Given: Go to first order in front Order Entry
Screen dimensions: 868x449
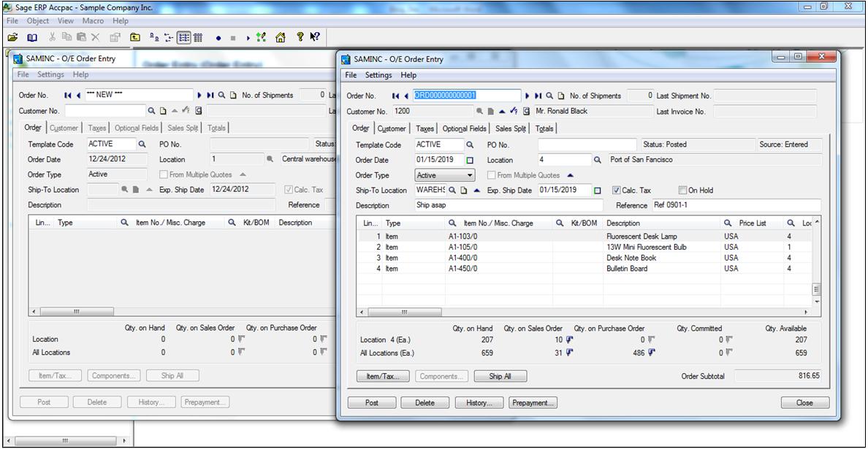Looking at the screenshot, I should [396, 95].
